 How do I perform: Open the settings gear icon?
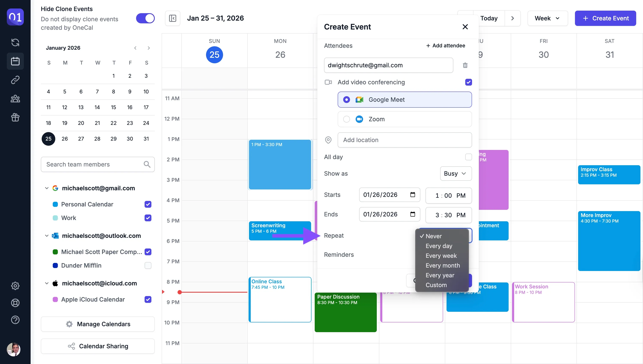pyautogui.click(x=16, y=286)
